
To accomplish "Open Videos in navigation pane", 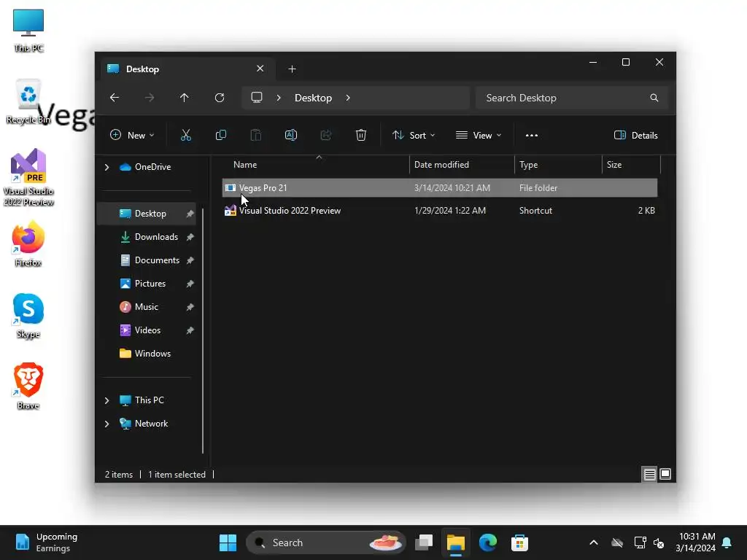I will [147, 330].
